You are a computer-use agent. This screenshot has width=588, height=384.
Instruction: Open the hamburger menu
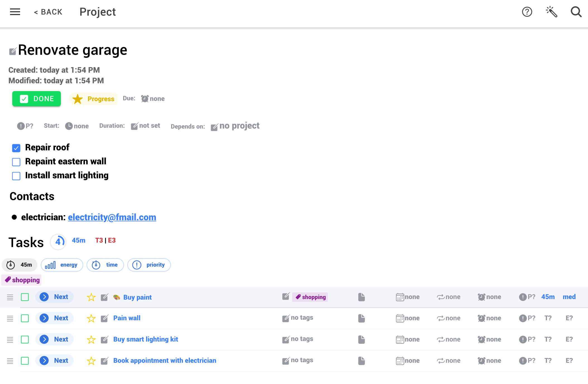(x=15, y=12)
